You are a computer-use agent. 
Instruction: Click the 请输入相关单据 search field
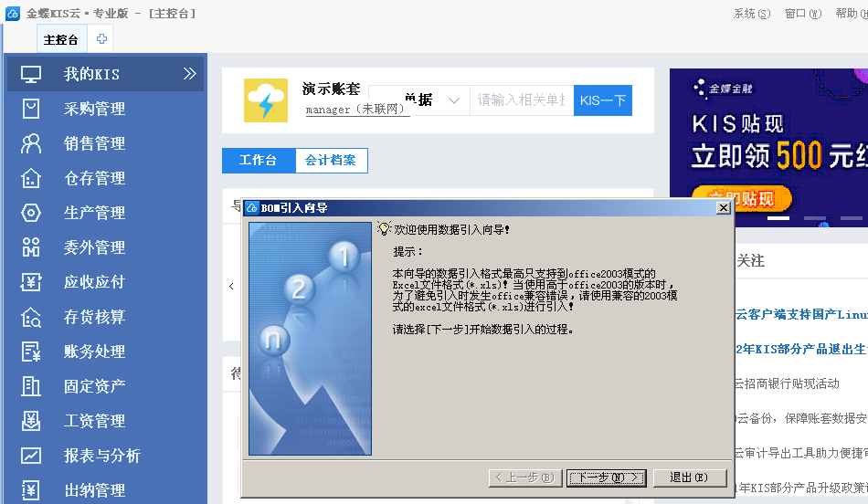522,100
